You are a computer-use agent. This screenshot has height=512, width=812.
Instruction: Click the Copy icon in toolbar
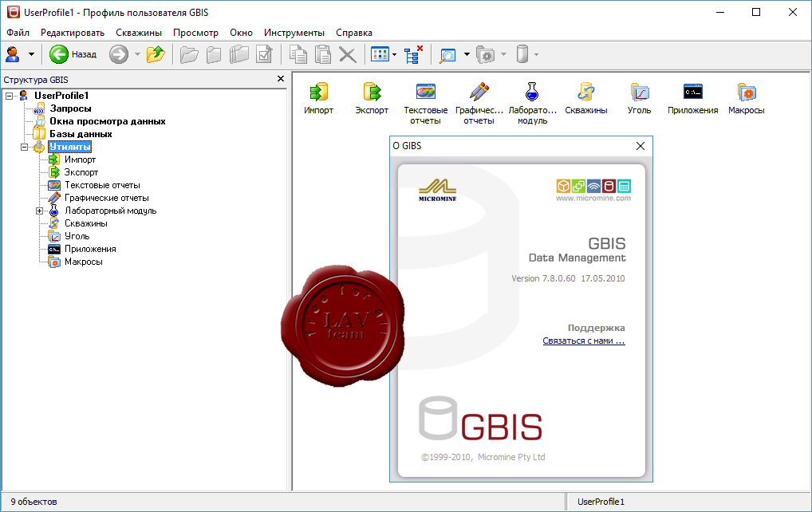coord(298,54)
